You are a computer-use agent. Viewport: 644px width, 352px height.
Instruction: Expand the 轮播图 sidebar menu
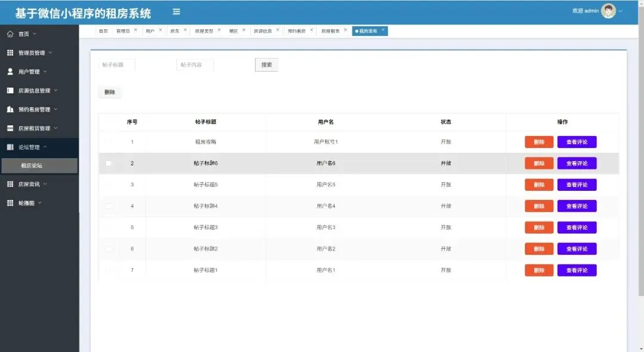(x=40, y=203)
